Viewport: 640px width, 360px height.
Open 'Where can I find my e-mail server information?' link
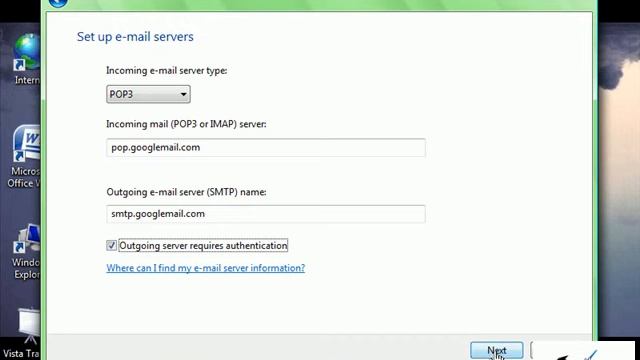click(x=206, y=268)
